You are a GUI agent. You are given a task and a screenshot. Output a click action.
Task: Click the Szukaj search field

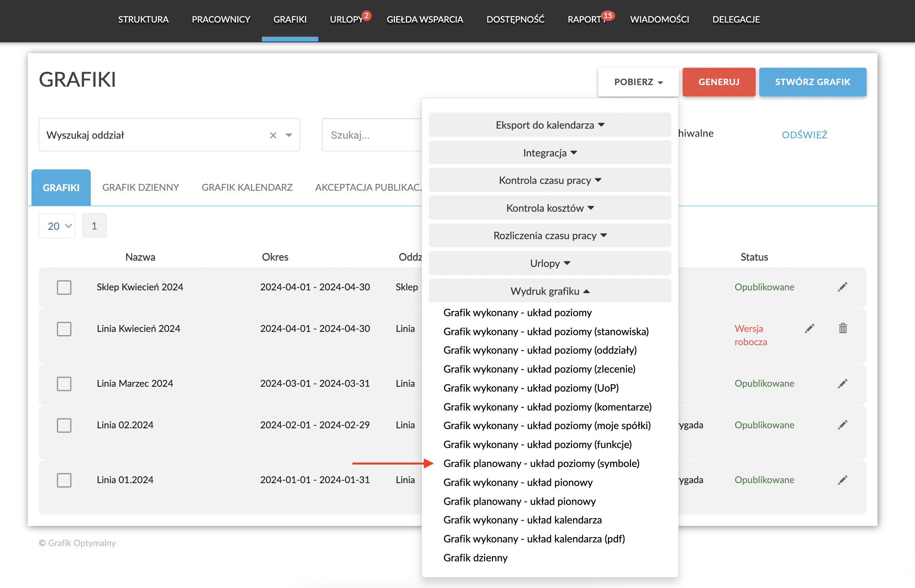371,135
